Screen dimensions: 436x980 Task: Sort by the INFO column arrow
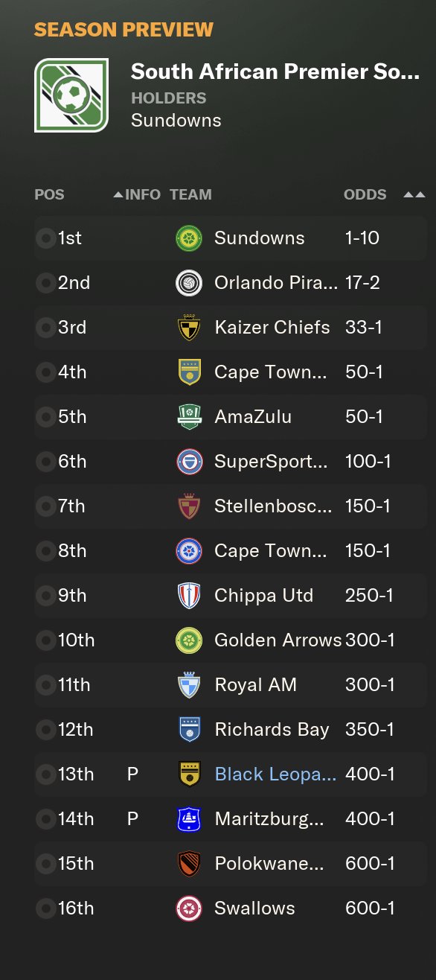click(x=118, y=195)
